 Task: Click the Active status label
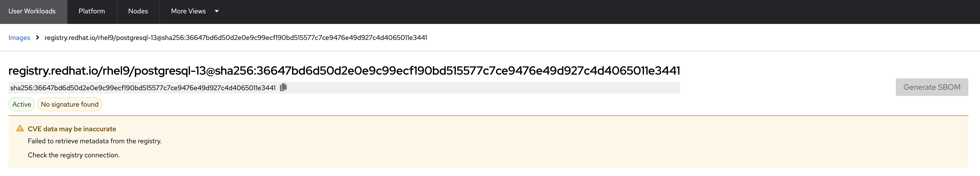[22, 104]
